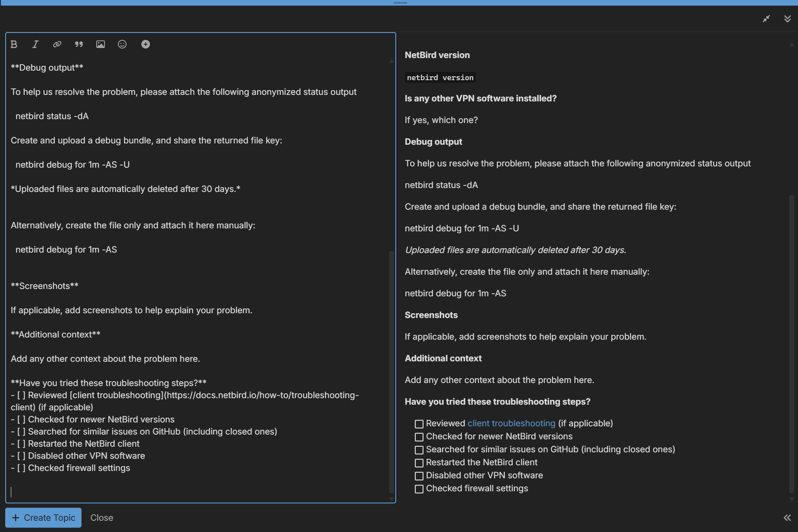The height and width of the screenshot is (532, 798).
Task: Open the client troubleshooting link in preview
Action: (511, 423)
